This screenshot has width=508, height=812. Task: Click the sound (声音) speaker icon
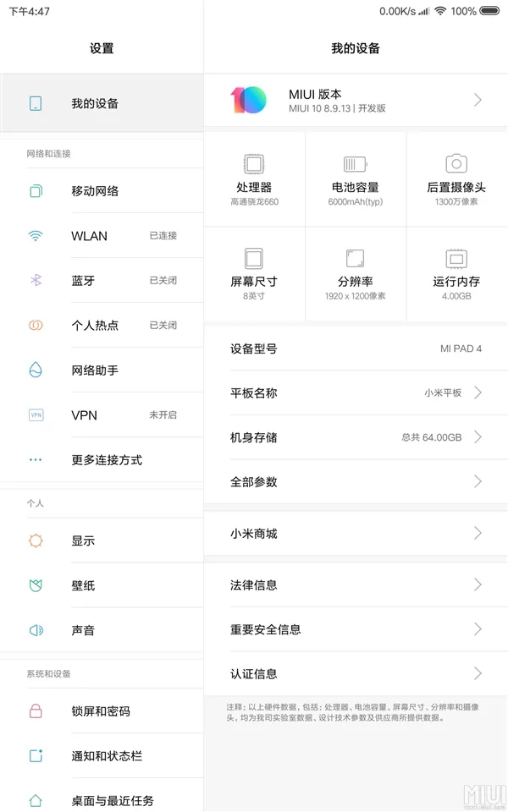pos(36,630)
